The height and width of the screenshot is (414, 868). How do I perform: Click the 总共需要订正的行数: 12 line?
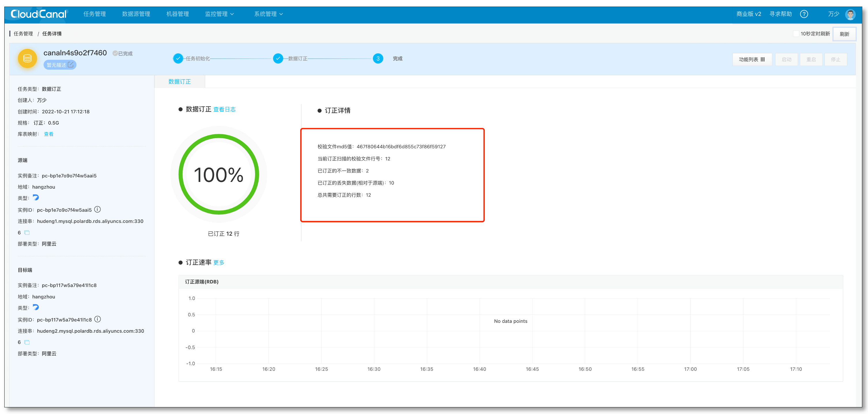coord(344,195)
